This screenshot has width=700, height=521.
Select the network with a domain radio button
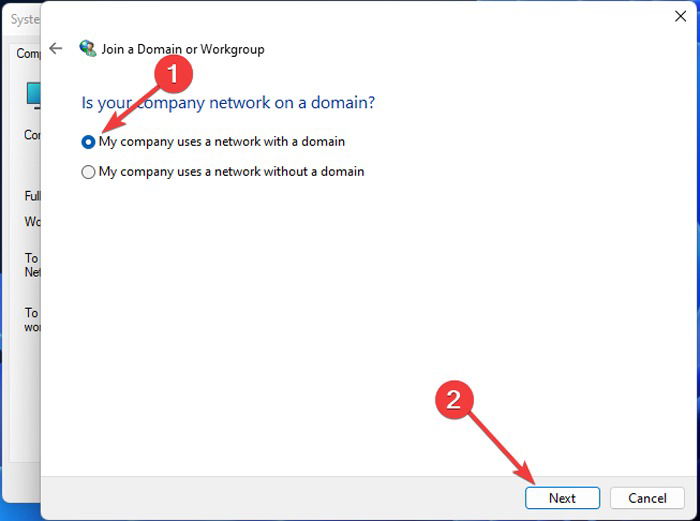(88, 142)
